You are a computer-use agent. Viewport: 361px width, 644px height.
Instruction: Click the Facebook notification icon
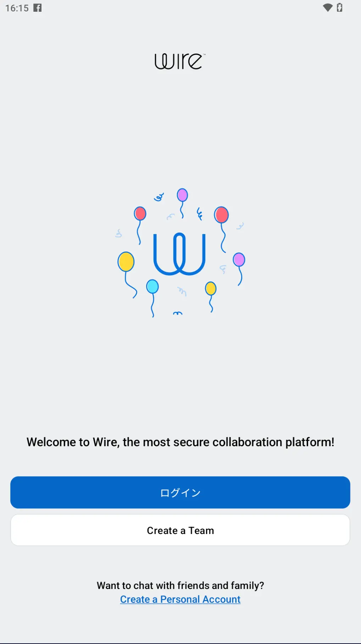click(38, 8)
